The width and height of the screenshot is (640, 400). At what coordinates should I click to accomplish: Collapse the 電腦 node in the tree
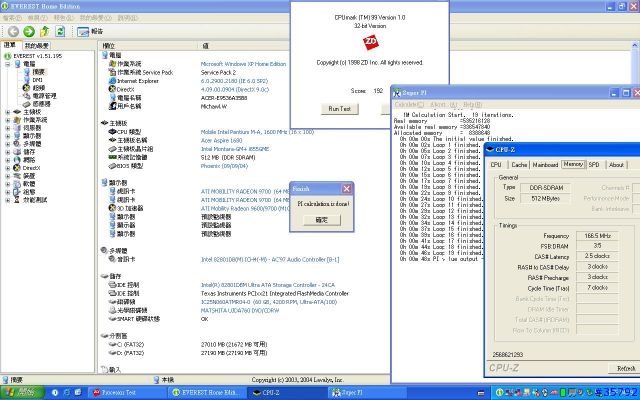click(8, 64)
